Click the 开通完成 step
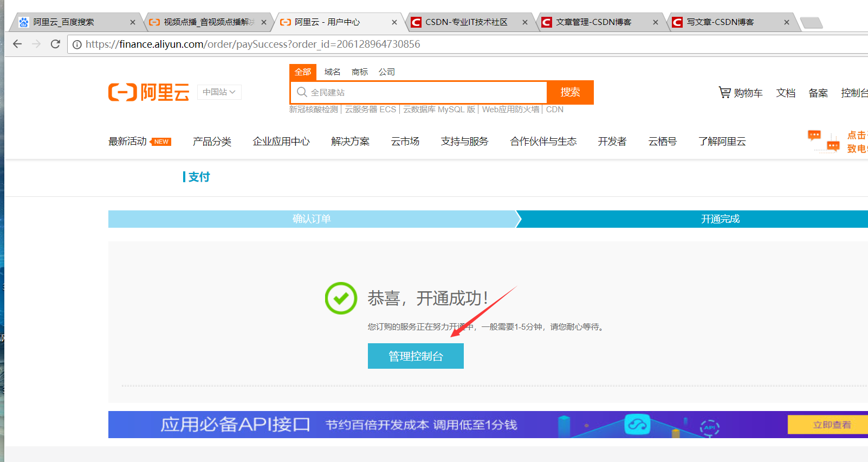The height and width of the screenshot is (462, 868). point(720,219)
